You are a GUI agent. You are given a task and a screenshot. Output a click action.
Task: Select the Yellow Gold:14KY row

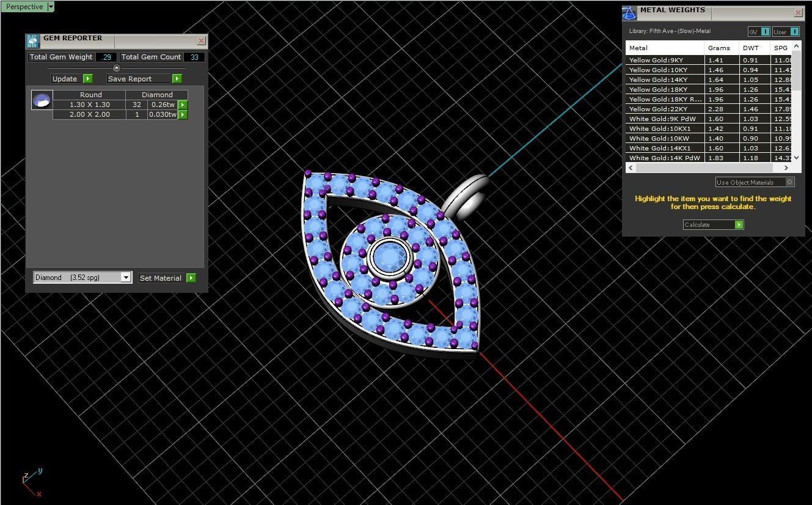[709, 79]
